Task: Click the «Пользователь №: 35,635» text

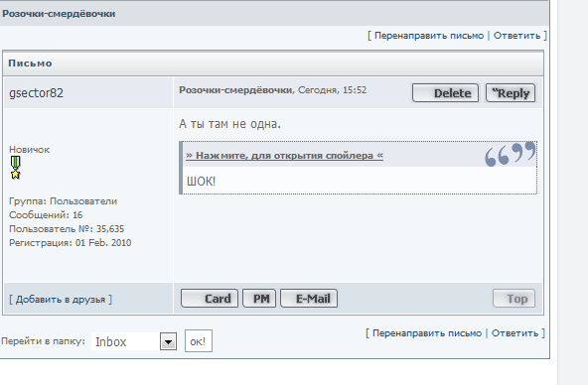Action: [67, 229]
